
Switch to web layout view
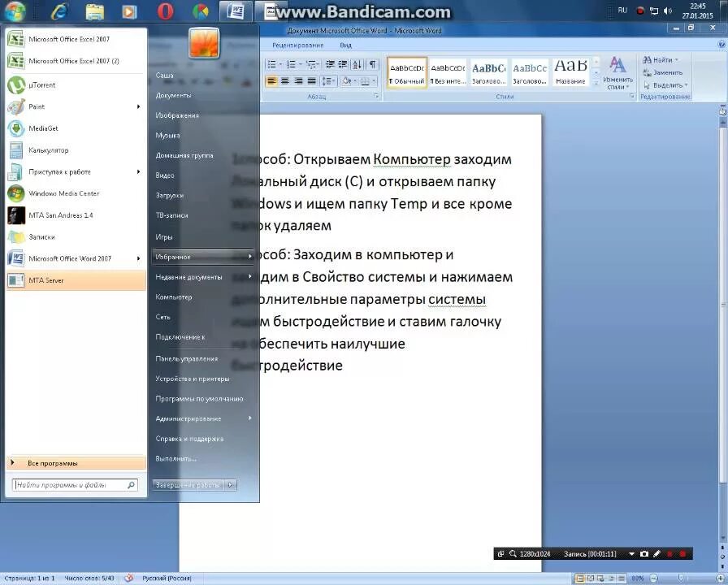coord(600,578)
